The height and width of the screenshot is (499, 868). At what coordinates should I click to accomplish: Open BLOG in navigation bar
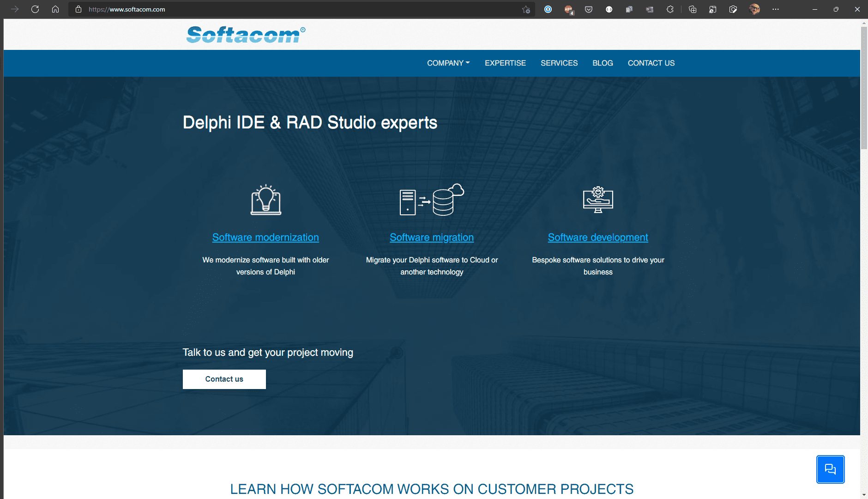pyautogui.click(x=603, y=63)
